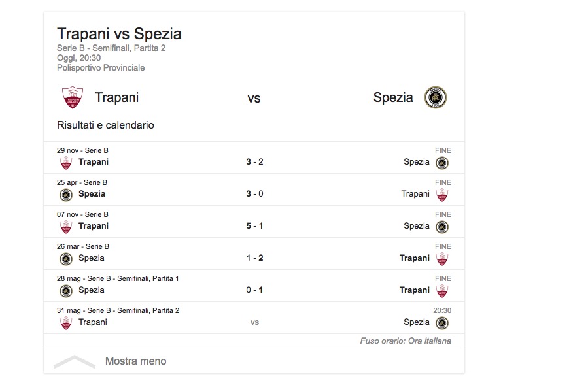Open the 3 - 0 result on 25 apr
Viewport: 588px width, 383px height.
pyautogui.click(x=254, y=193)
